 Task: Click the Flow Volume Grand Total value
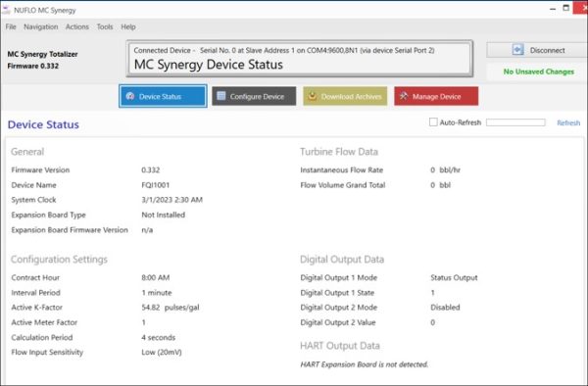pyautogui.click(x=440, y=185)
